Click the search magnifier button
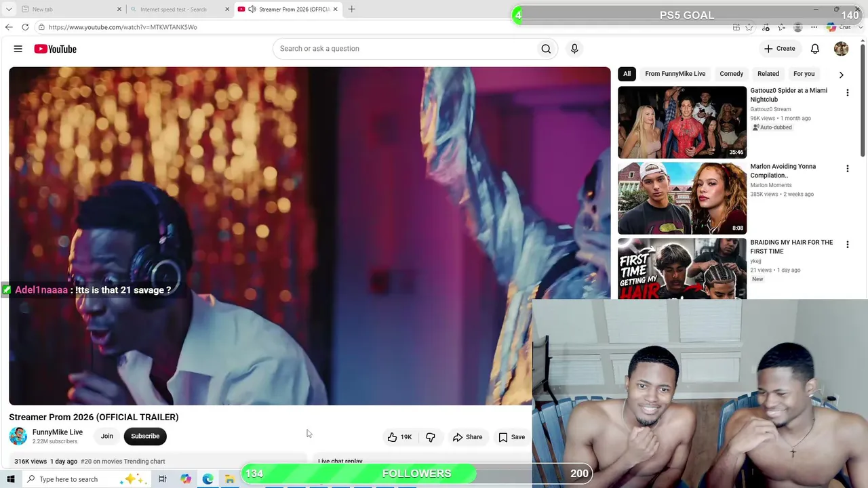 coord(546,49)
